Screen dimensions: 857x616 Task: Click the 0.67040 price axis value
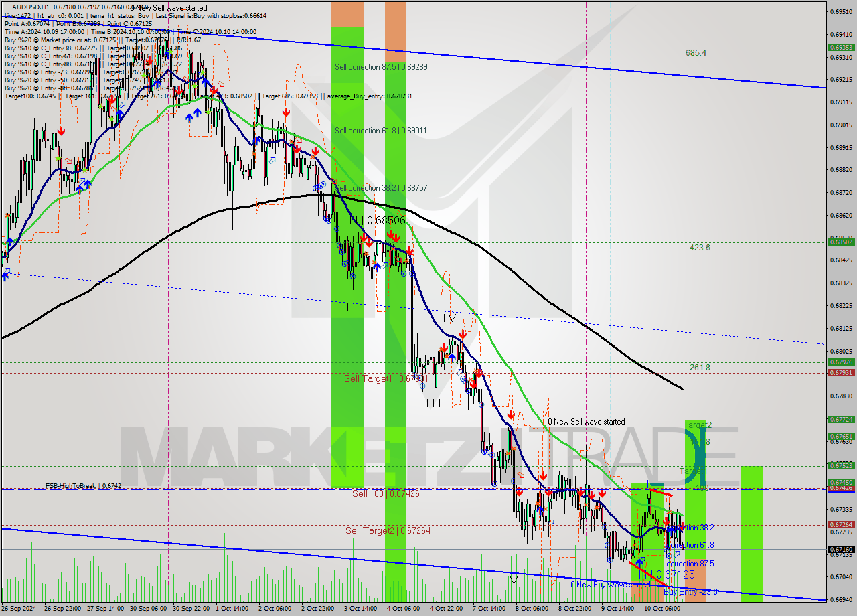pos(841,577)
